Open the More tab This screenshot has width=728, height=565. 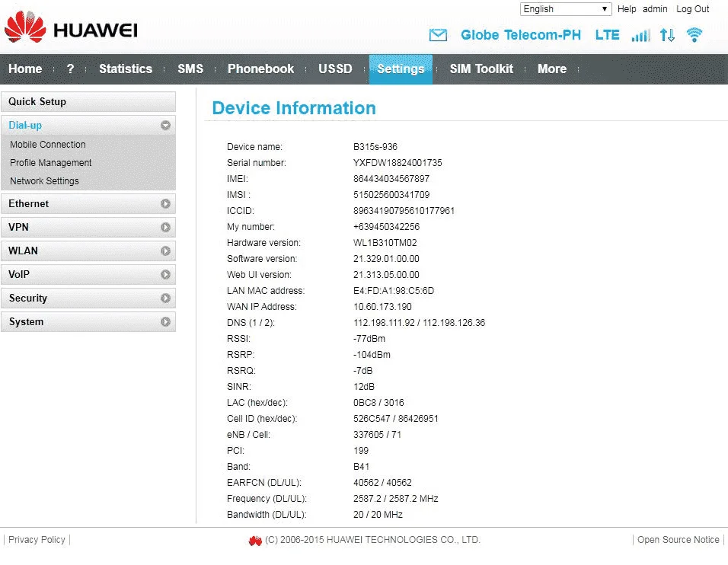(x=552, y=69)
